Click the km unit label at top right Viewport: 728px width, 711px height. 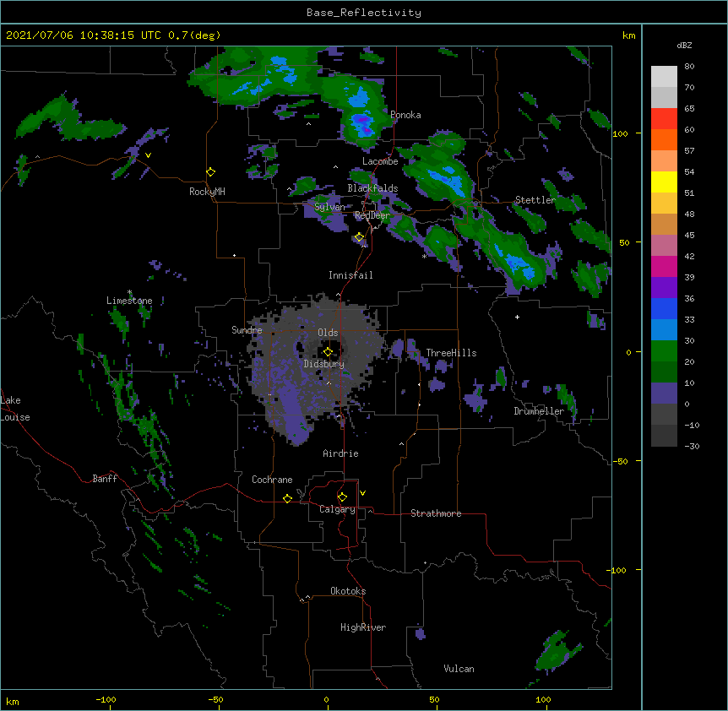click(629, 35)
